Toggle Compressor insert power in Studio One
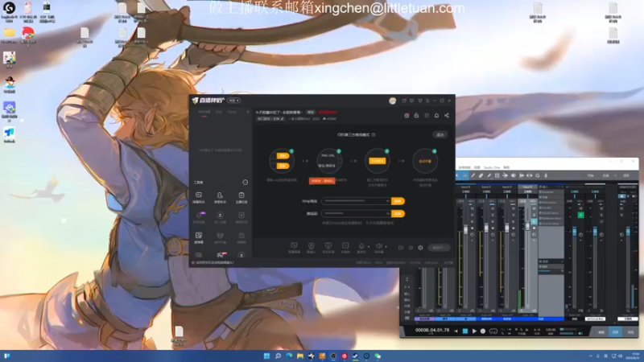644x362 pixels. [x=540, y=191]
